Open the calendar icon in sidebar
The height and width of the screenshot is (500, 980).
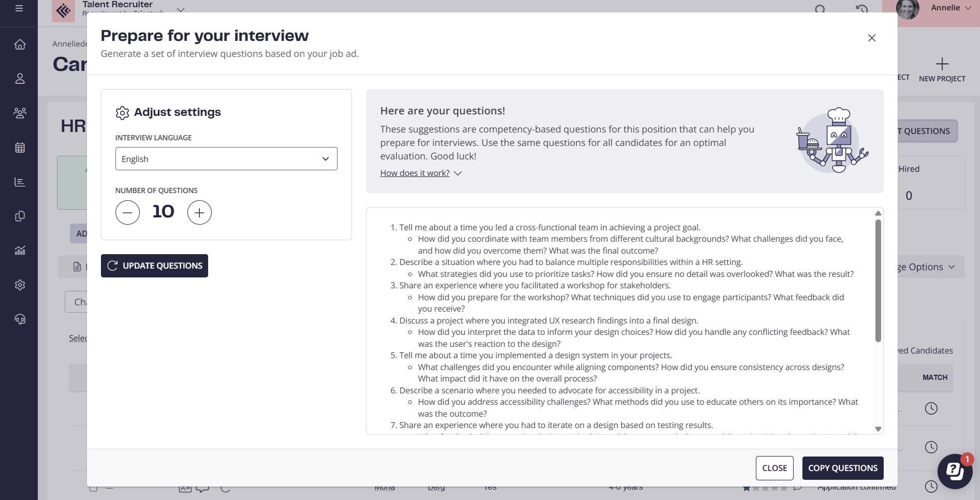20,148
